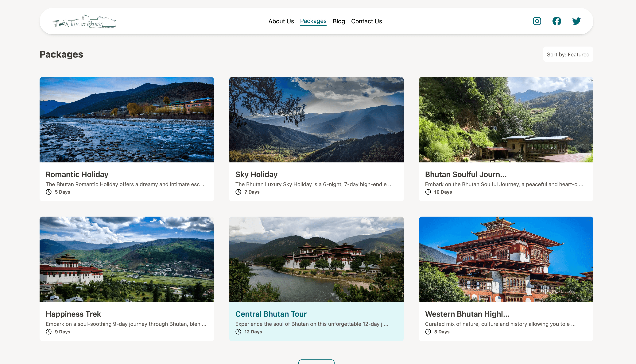Open the Instagram profile icon
The width and height of the screenshot is (636, 364).
click(x=537, y=21)
